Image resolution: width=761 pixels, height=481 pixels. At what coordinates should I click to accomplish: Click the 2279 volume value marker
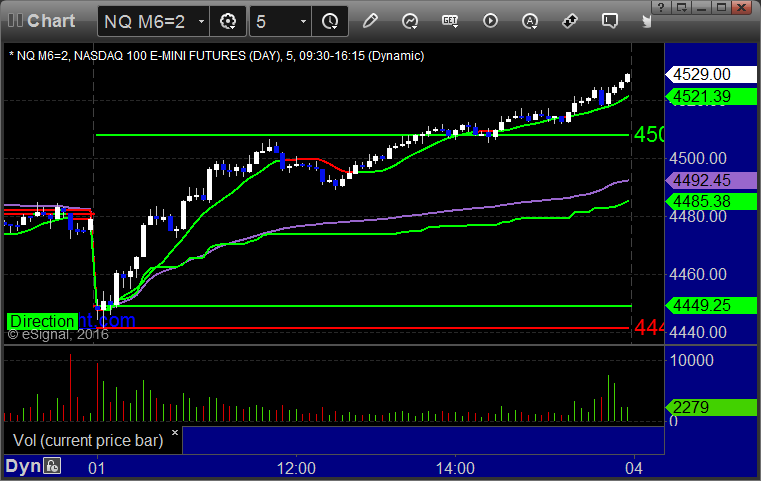711,407
